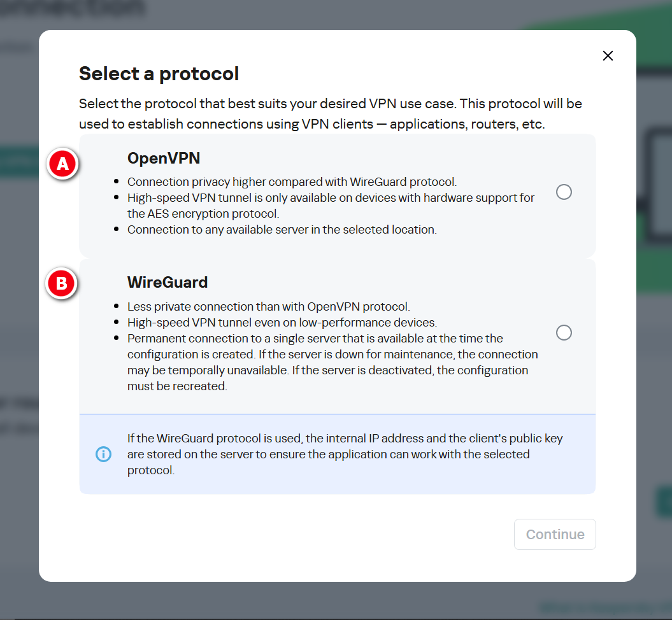Close the Select a protocol dialog
The image size is (672, 620).
(x=608, y=56)
